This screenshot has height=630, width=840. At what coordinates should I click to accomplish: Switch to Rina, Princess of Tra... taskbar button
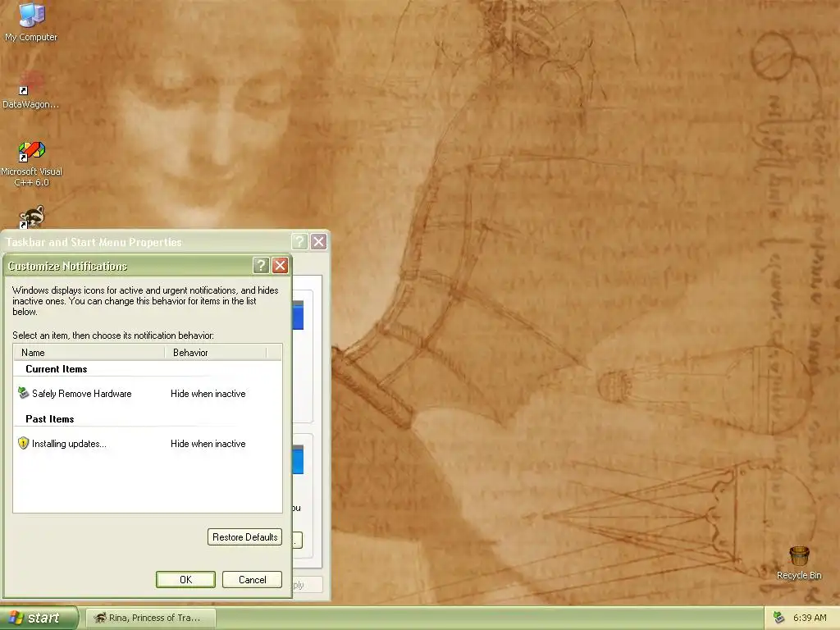pyautogui.click(x=151, y=618)
